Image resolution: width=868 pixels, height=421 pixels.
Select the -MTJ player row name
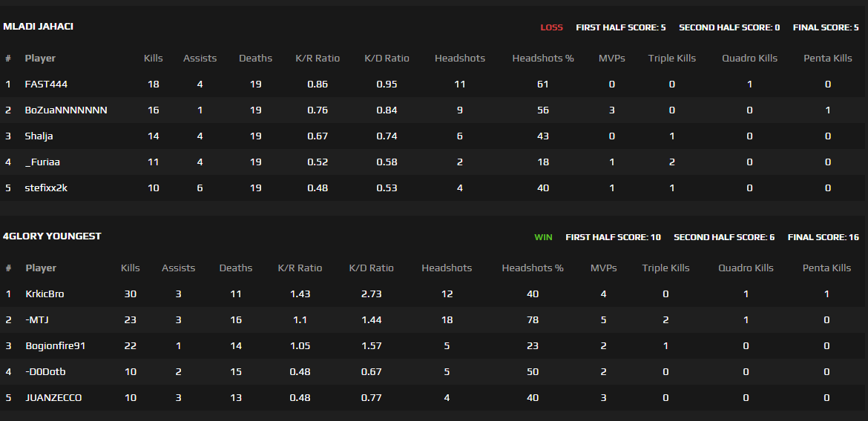pos(36,320)
